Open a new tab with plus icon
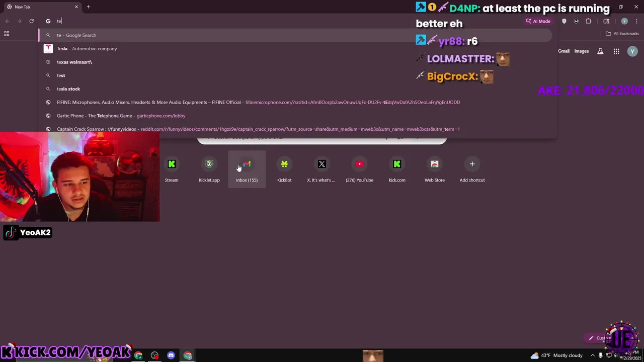The height and width of the screenshot is (362, 644). click(88, 7)
